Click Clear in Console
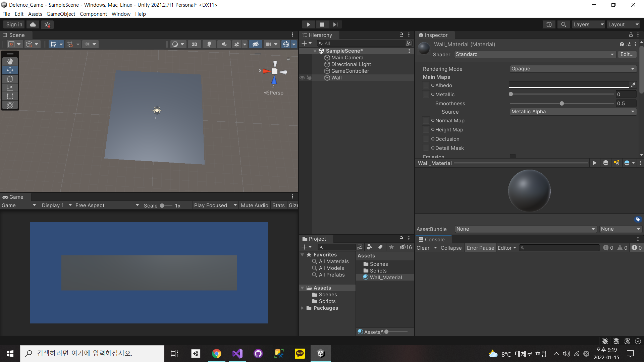The width and height of the screenshot is (644, 362). coord(423,248)
